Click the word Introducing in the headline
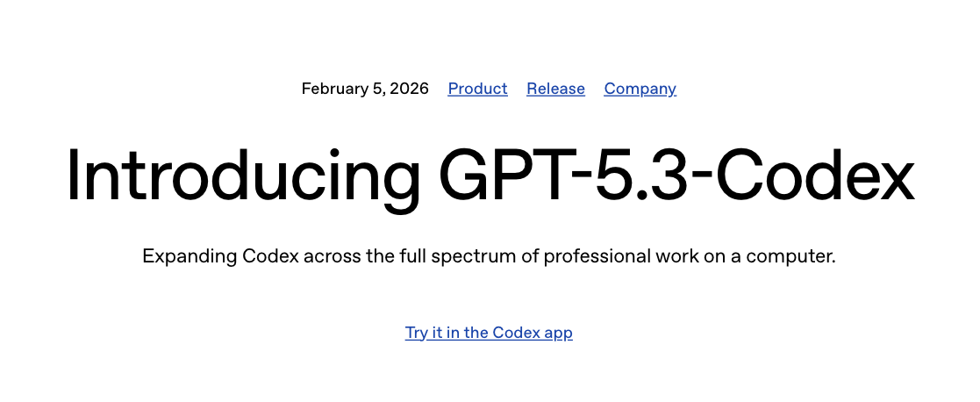The width and height of the screenshot is (980, 402). click(x=243, y=176)
